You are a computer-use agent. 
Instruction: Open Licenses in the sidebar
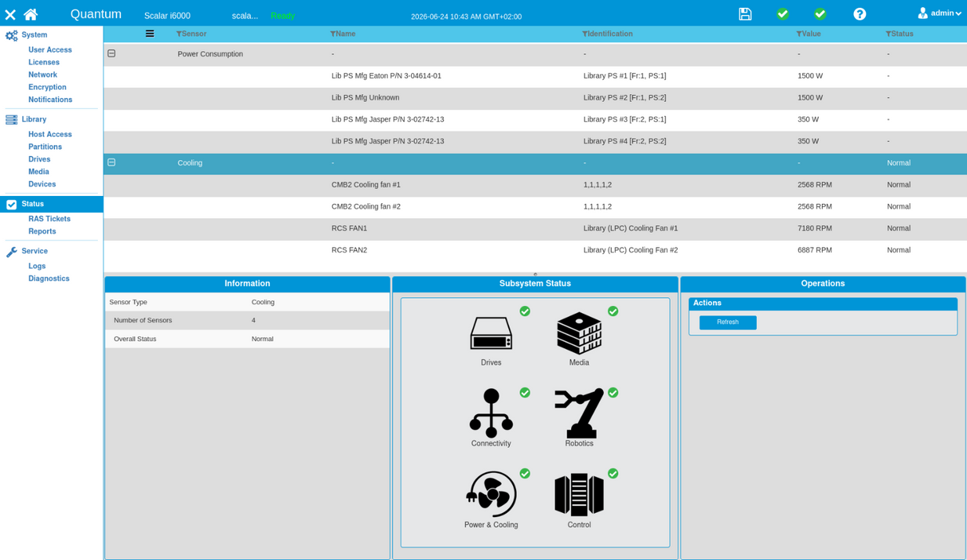tap(44, 62)
